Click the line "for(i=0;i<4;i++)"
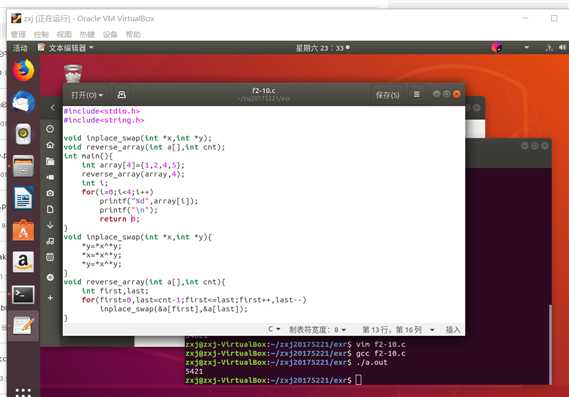569x397 pixels. (118, 192)
